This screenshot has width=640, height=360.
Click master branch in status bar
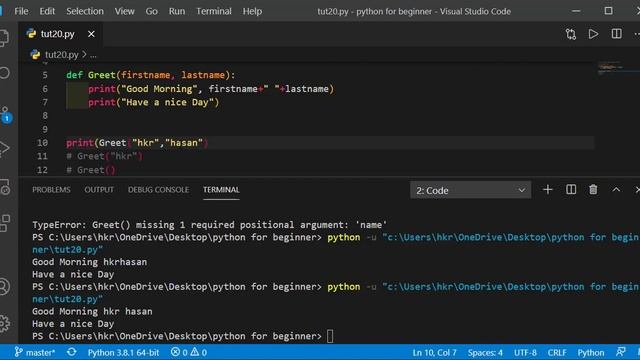[35, 352]
